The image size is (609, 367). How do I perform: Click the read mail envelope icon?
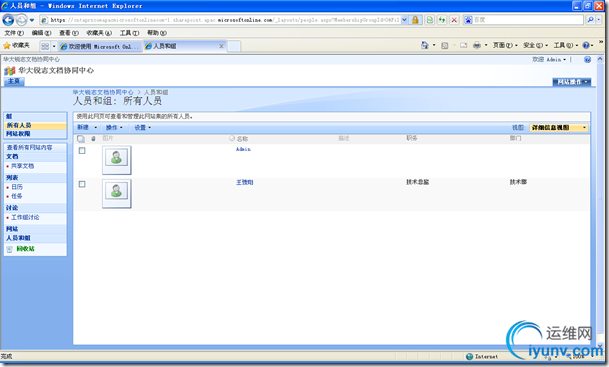pyautogui.click(x=463, y=46)
